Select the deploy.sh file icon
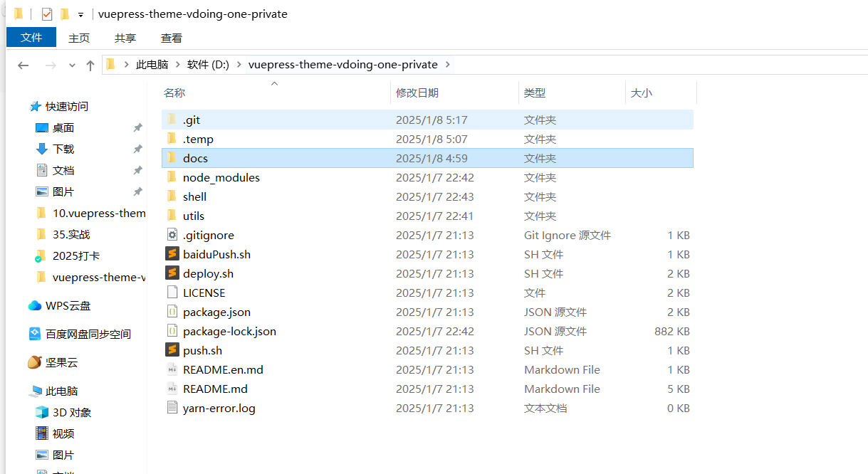Screen dimensions: 868x474 172,273
